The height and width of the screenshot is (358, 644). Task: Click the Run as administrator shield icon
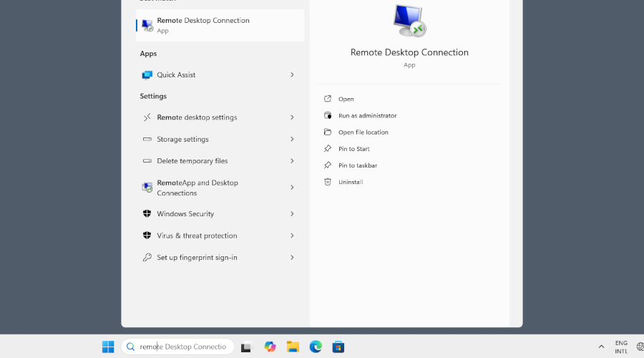click(x=327, y=115)
